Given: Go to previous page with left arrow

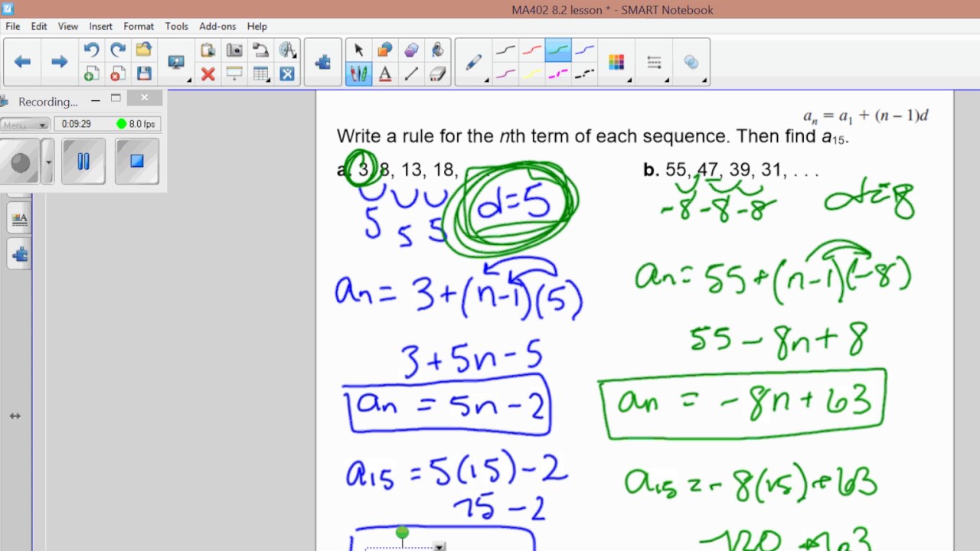Looking at the screenshot, I should click(22, 62).
